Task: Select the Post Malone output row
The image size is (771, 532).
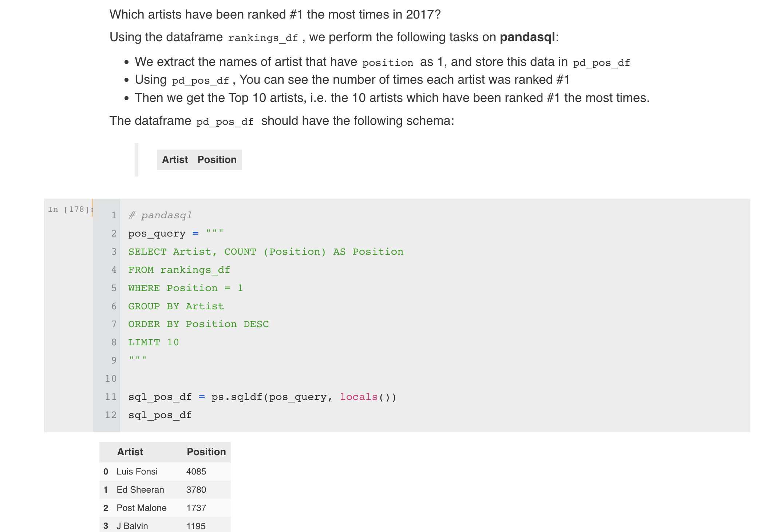Action: coord(165,508)
